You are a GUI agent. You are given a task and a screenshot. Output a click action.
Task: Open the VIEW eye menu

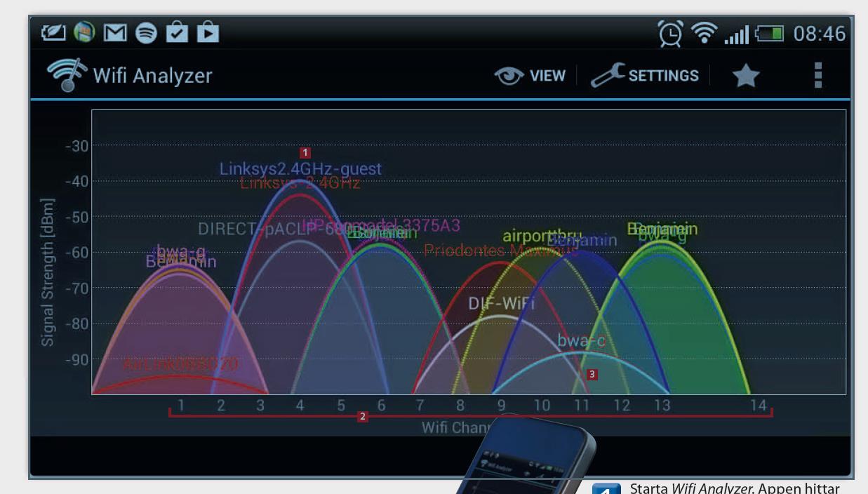tap(530, 75)
